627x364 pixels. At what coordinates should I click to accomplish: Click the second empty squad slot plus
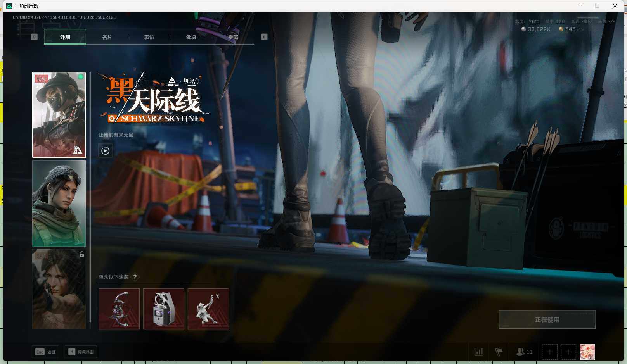tap(568, 352)
